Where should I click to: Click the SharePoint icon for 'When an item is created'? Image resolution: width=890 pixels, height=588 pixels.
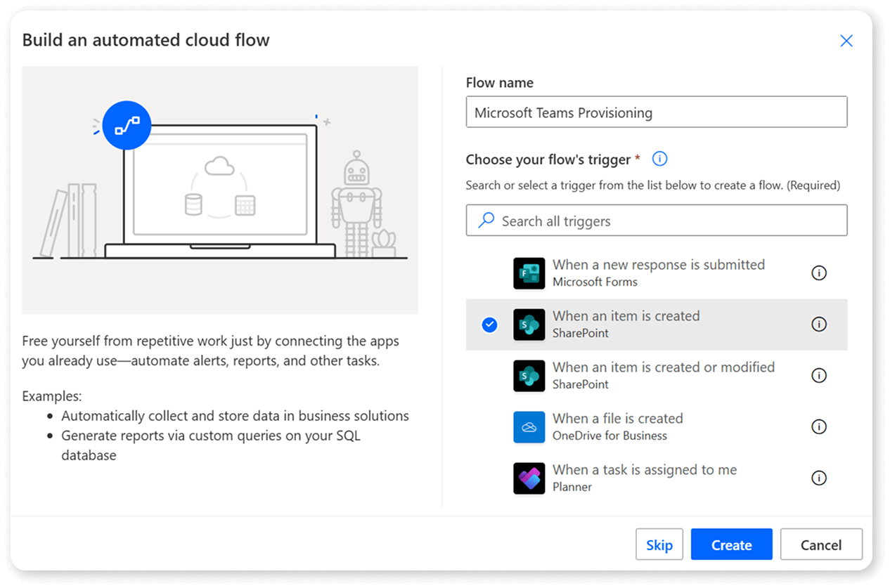(529, 325)
